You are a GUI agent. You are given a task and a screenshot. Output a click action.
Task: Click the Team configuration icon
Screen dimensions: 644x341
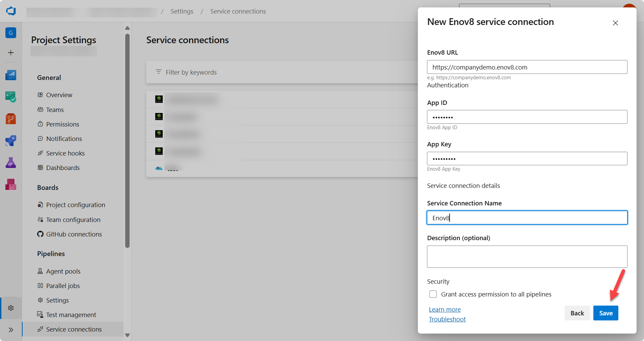pos(40,220)
